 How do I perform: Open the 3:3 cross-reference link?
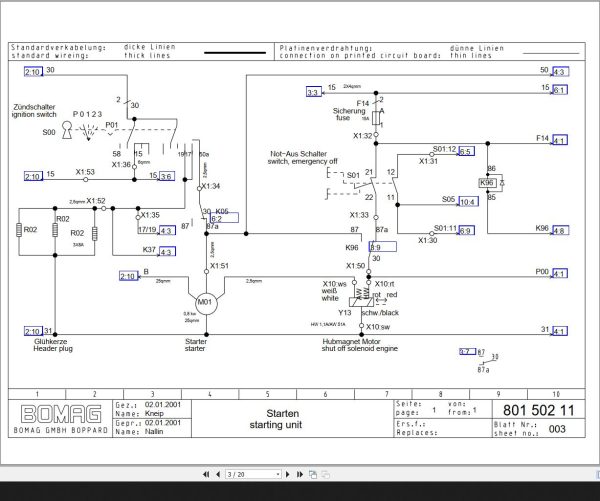[x=314, y=92]
